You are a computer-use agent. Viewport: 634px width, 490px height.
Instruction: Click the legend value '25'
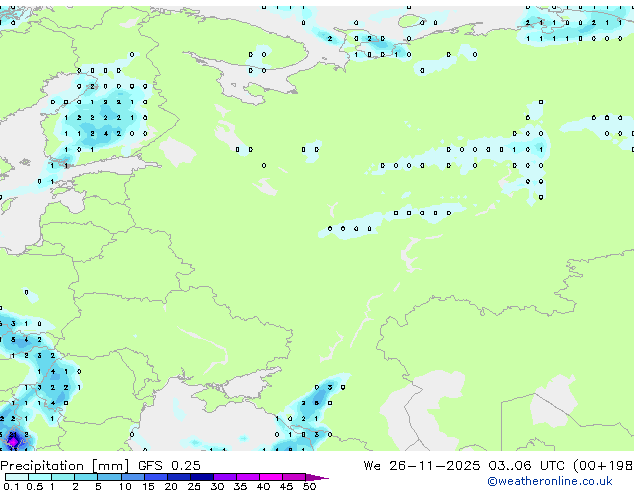[194, 486]
